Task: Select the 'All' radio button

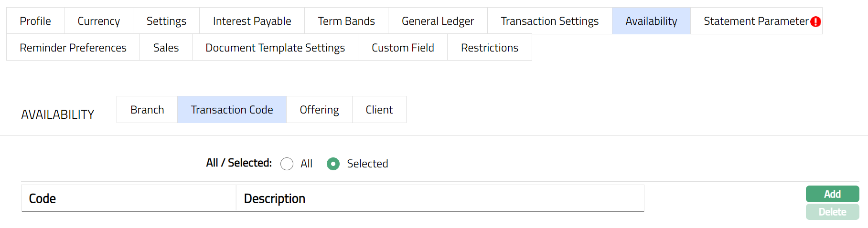Action: pyautogui.click(x=287, y=164)
